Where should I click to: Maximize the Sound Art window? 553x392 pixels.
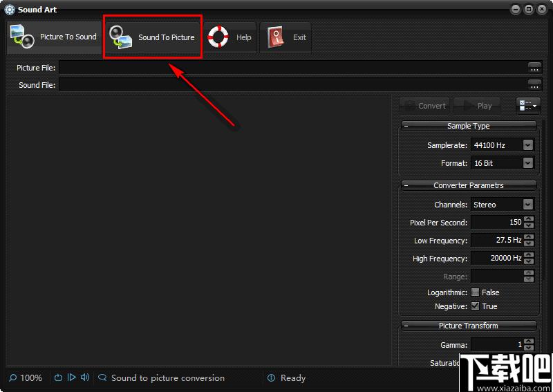[x=529, y=10]
